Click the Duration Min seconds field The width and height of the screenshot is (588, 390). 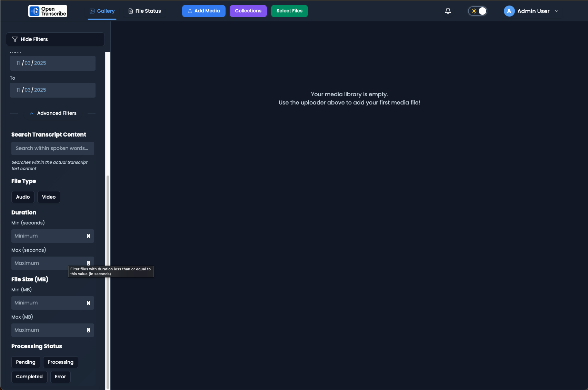pos(53,236)
